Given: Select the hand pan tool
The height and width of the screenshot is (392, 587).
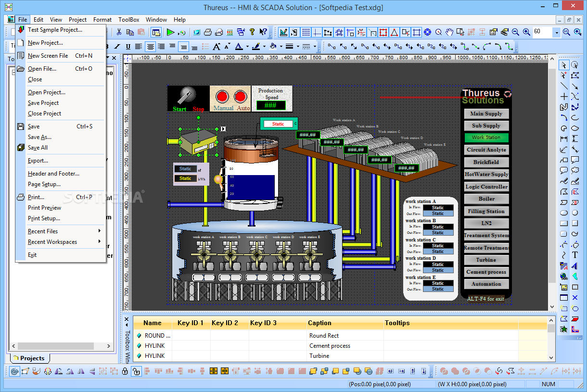Looking at the screenshot, I should 449,32.
